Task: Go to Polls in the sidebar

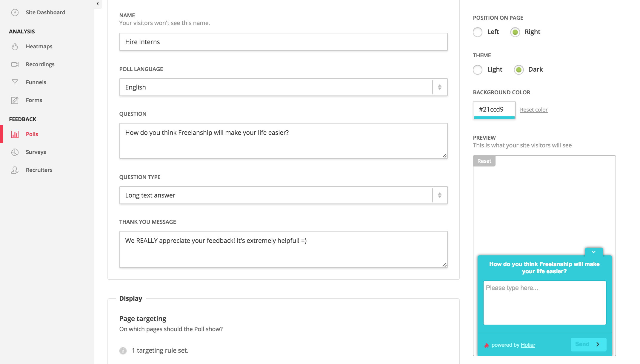Action: tap(32, 134)
